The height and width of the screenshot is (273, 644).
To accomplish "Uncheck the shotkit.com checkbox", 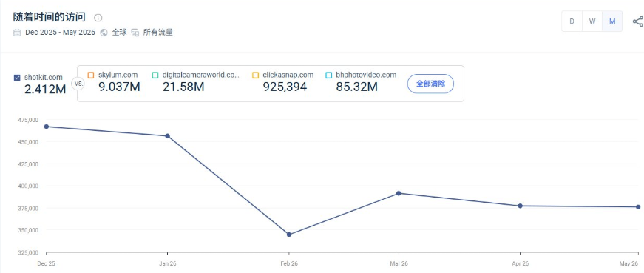I will [x=17, y=78].
